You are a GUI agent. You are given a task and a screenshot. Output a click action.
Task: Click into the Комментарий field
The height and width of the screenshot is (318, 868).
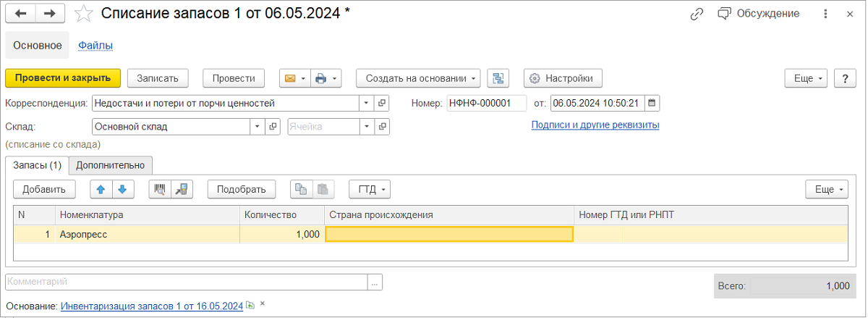click(186, 282)
